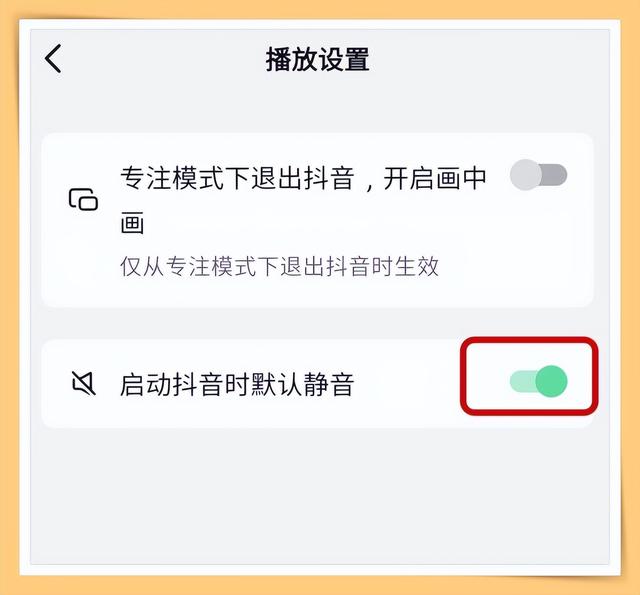Click the 仅从专注模式下退出抖音时生效 description

pyautogui.click(x=279, y=266)
